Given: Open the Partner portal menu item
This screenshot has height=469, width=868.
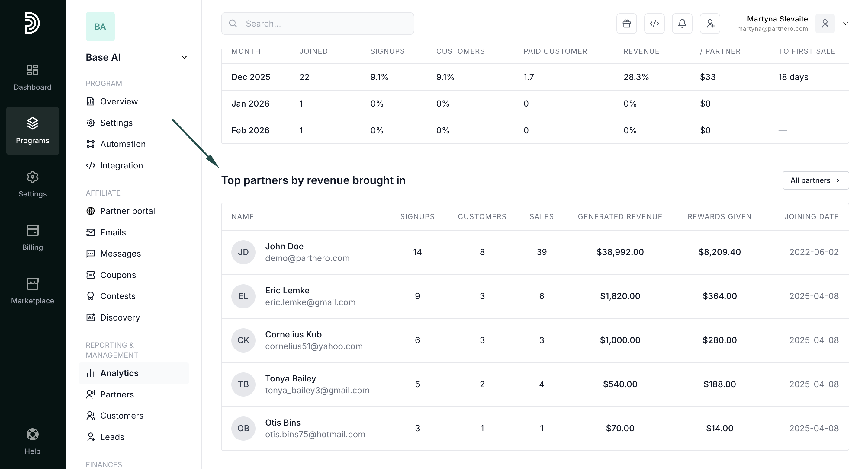Looking at the screenshot, I should (127, 211).
